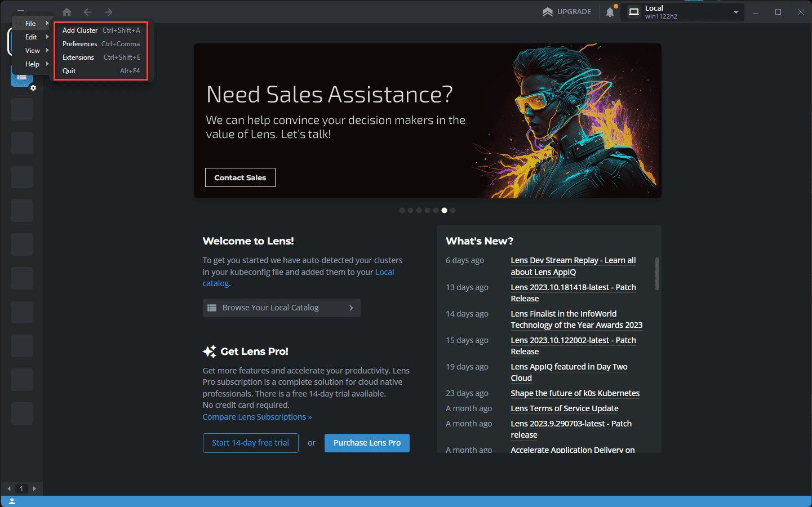Click the "What's New?" heading
The image size is (812, 507).
480,241
